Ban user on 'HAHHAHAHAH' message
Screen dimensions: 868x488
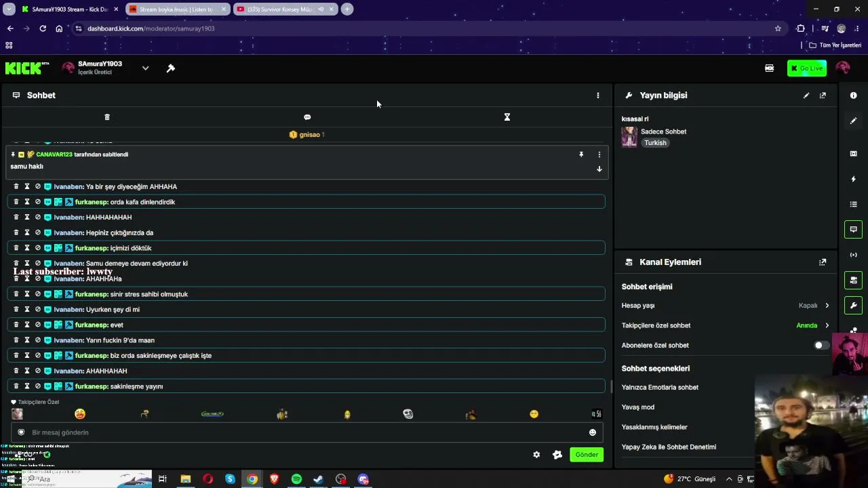(38, 218)
